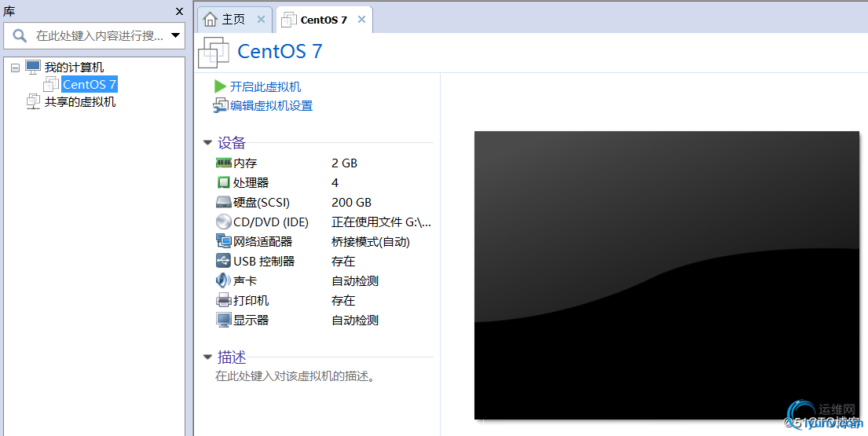
Task: Click the large CentOS 7 header icon
Action: (214, 52)
